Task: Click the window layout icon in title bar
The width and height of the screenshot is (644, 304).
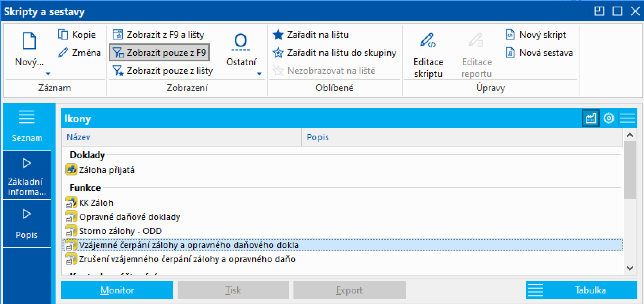Action: click(x=599, y=11)
